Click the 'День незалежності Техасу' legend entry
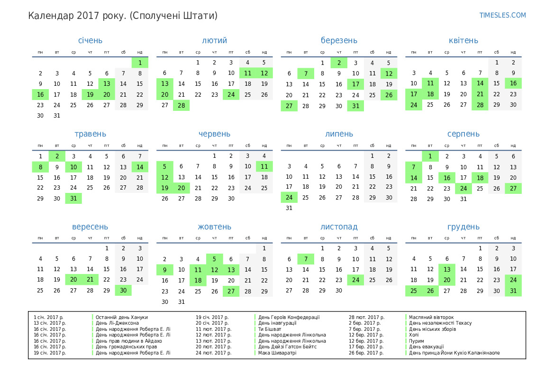Viewport: 554px width, 392px height. (440, 323)
